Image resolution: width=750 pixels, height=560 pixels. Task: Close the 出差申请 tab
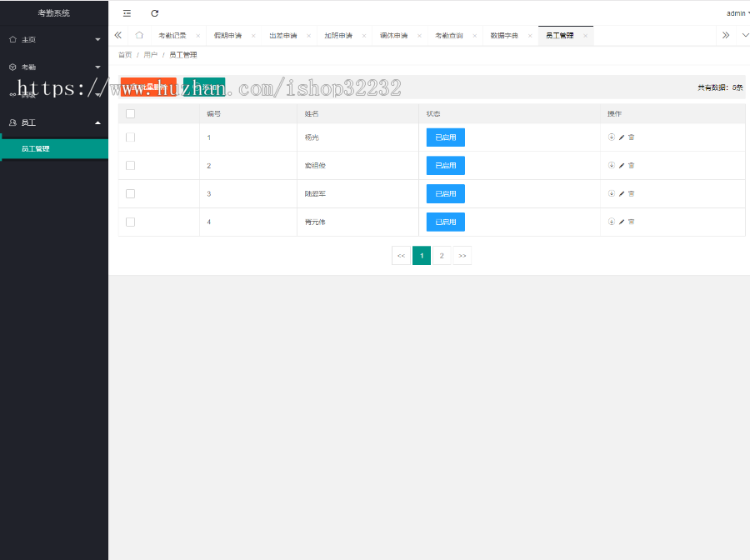(309, 36)
